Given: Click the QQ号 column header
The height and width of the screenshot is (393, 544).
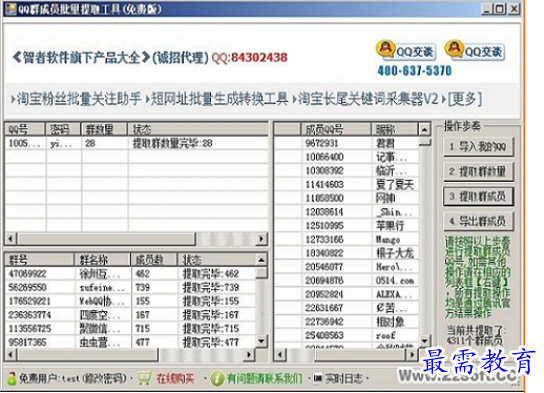Looking at the screenshot, I should [x=25, y=129].
